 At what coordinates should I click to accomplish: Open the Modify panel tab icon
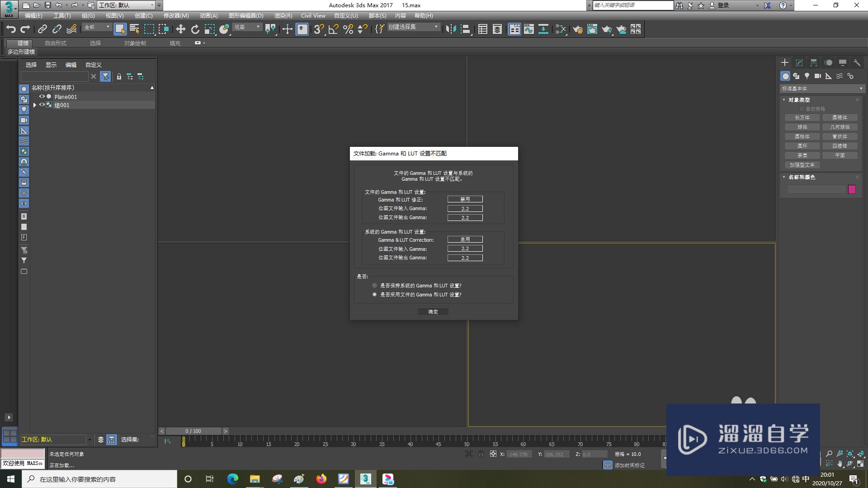tap(799, 63)
